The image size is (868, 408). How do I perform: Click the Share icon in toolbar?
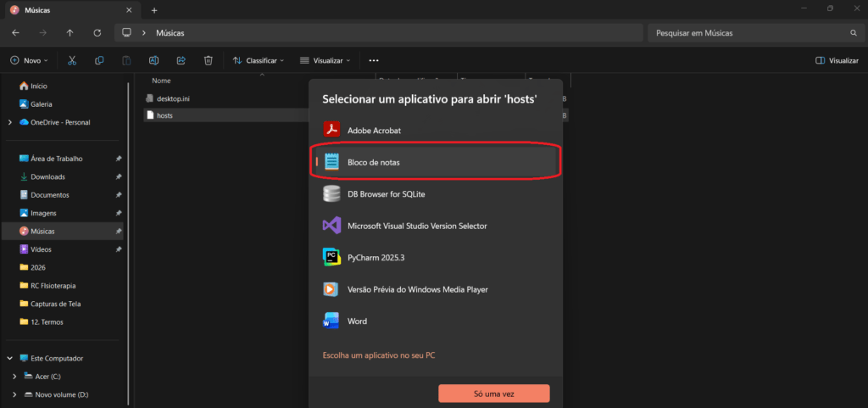point(181,60)
